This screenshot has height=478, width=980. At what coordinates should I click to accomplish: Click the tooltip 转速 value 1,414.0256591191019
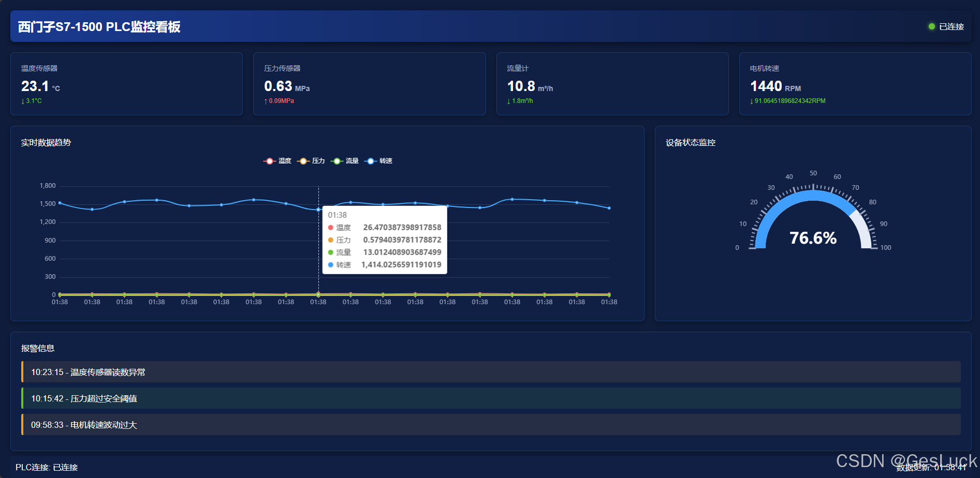(401, 265)
